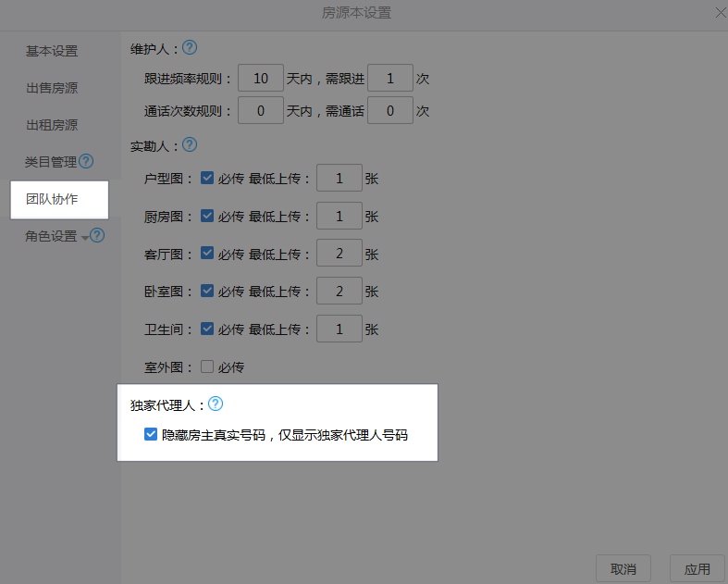Edit 需跟进 times field showing 1

[390, 78]
